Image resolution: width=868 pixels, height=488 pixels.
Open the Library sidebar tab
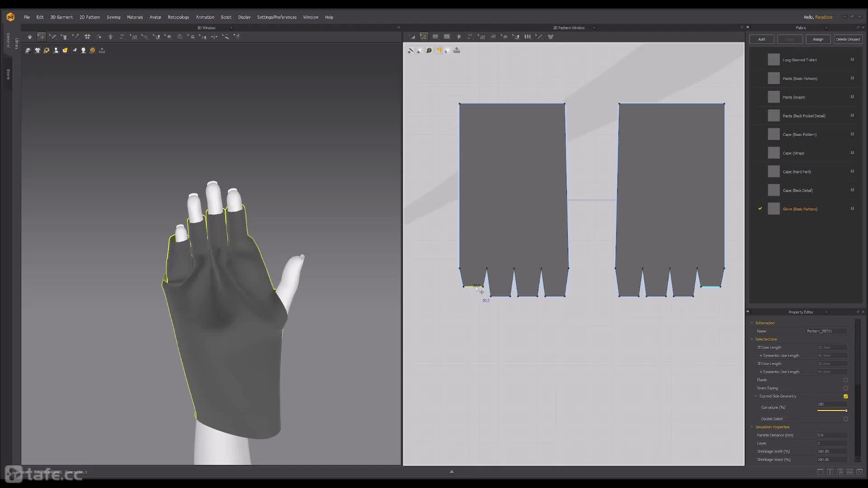(x=16, y=43)
